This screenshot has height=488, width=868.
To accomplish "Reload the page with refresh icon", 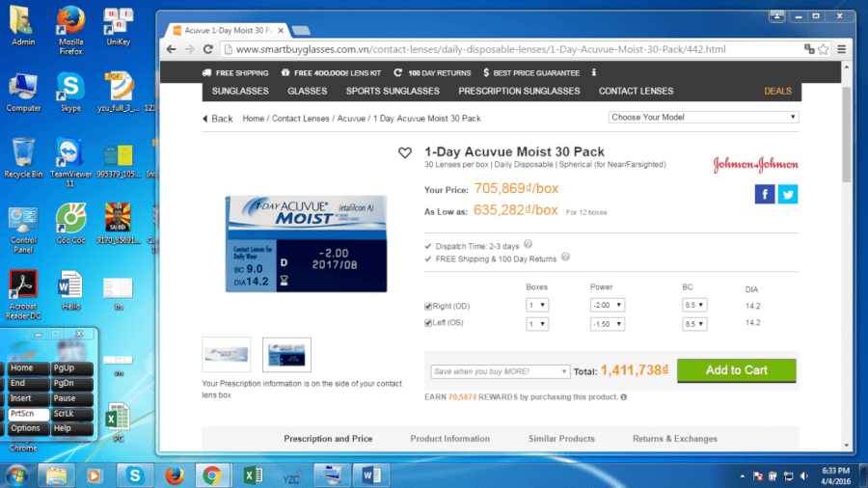I will (x=210, y=49).
